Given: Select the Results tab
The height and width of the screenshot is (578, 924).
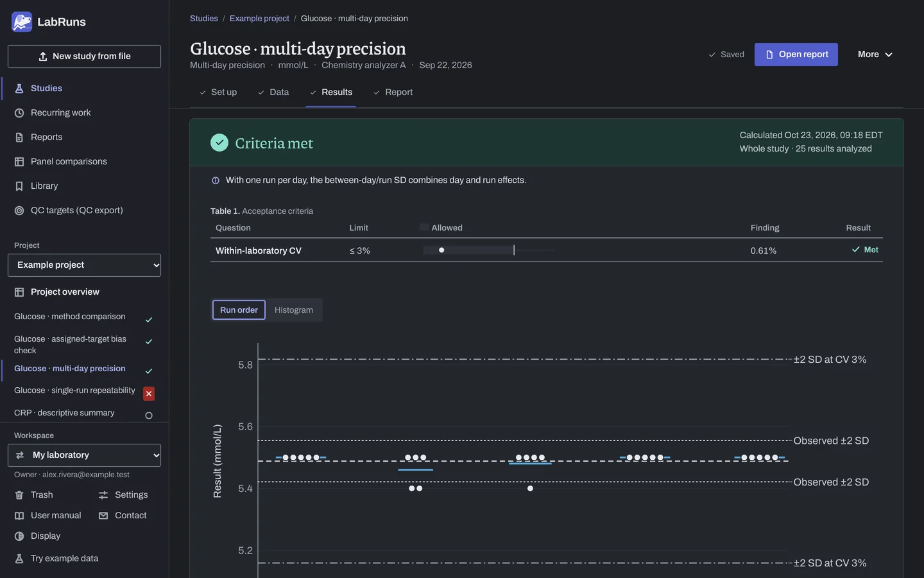Looking at the screenshot, I should point(330,92).
